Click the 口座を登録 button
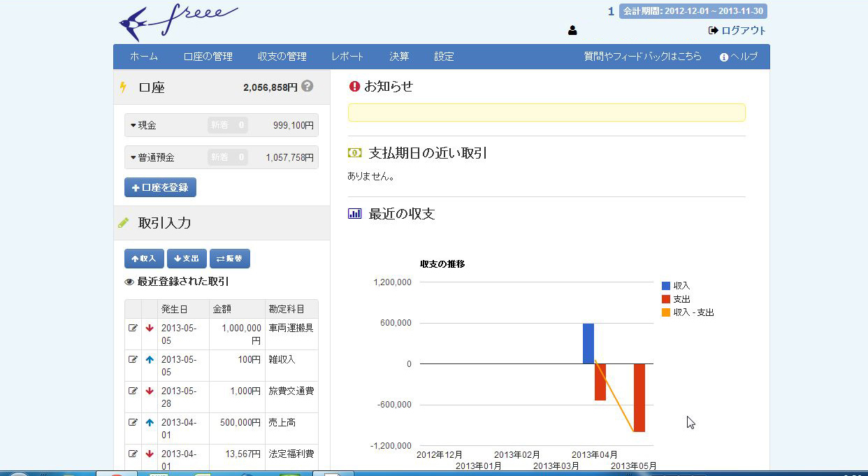The width and height of the screenshot is (868, 476). pos(160,187)
